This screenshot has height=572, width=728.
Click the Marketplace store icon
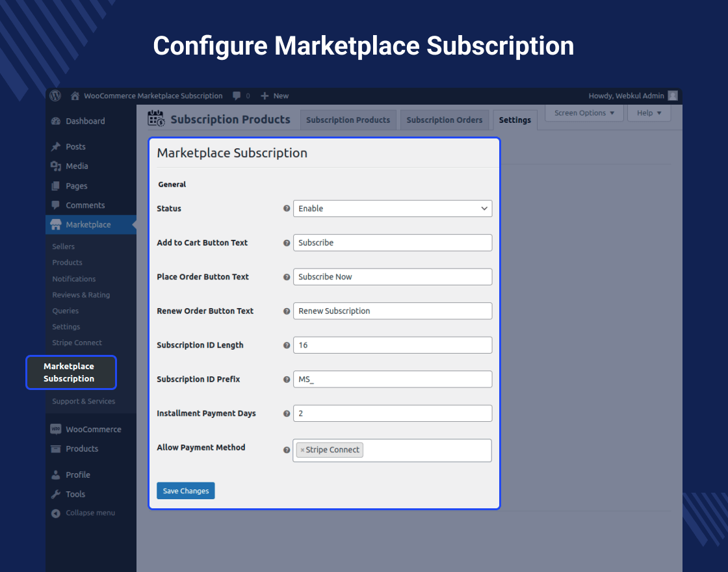coord(56,225)
